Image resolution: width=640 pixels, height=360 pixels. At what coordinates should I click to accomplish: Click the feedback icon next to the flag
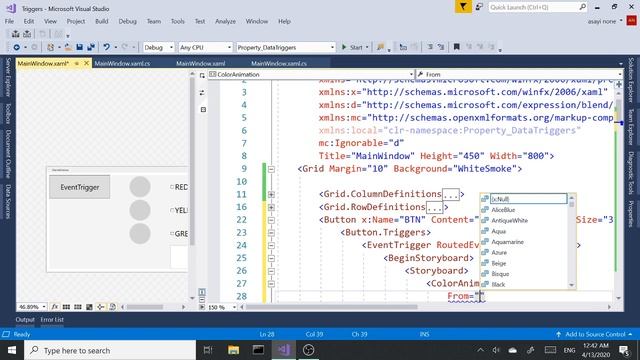click(x=479, y=7)
